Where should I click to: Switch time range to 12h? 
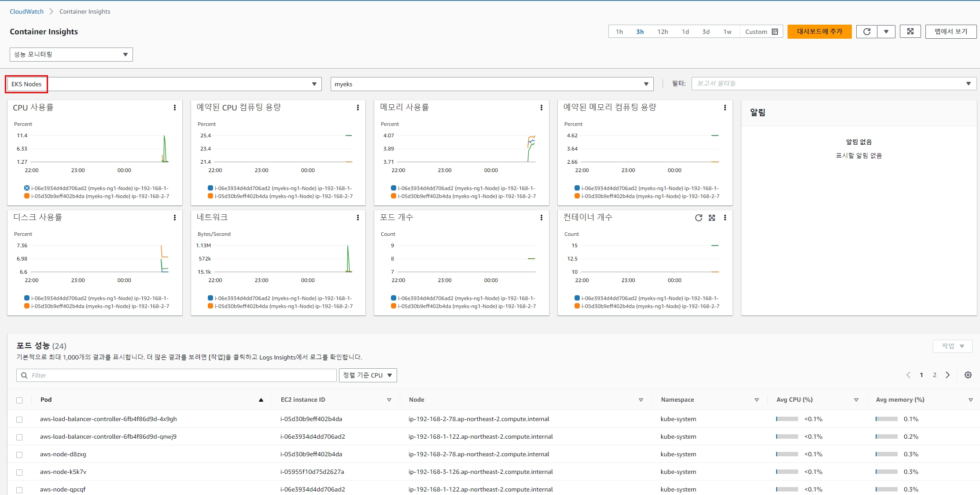[662, 32]
